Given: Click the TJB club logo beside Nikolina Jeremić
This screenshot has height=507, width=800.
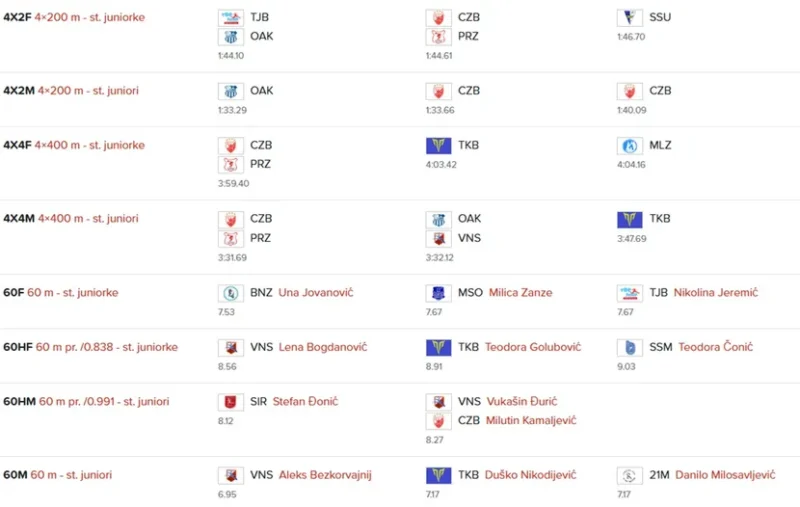Looking at the screenshot, I should [x=629, y=293].
